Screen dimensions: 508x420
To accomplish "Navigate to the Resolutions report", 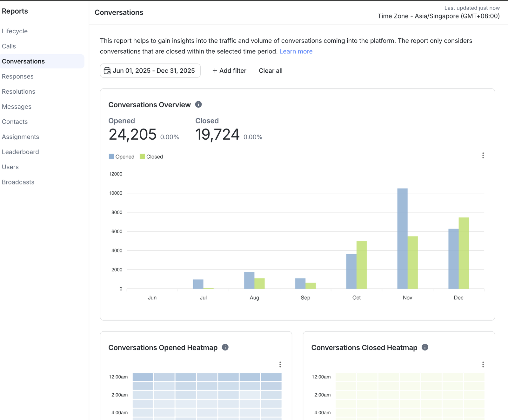I will coord(18,91).
